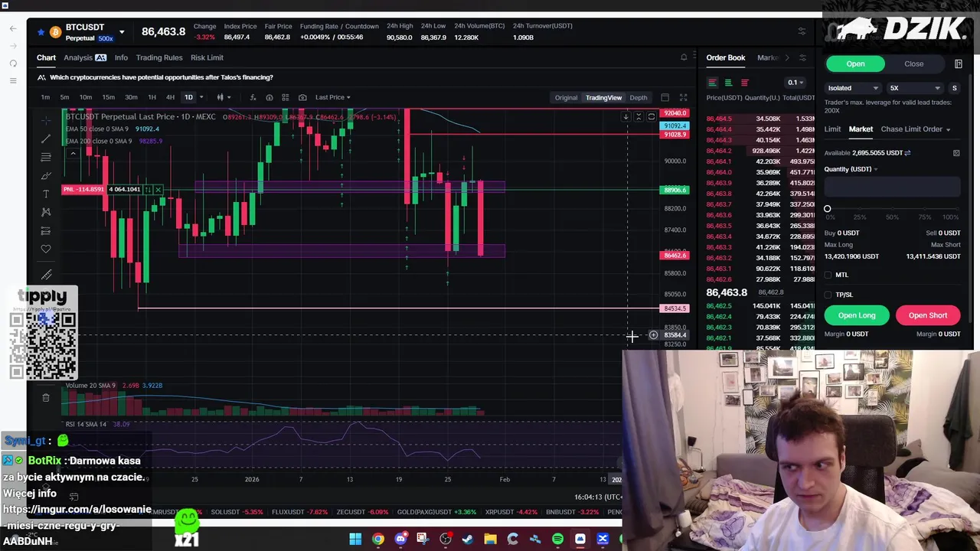The height and width of the screenshot is (551, 980).
Task: Open Google Chrome from the taskbar
Action: (377, 540)
